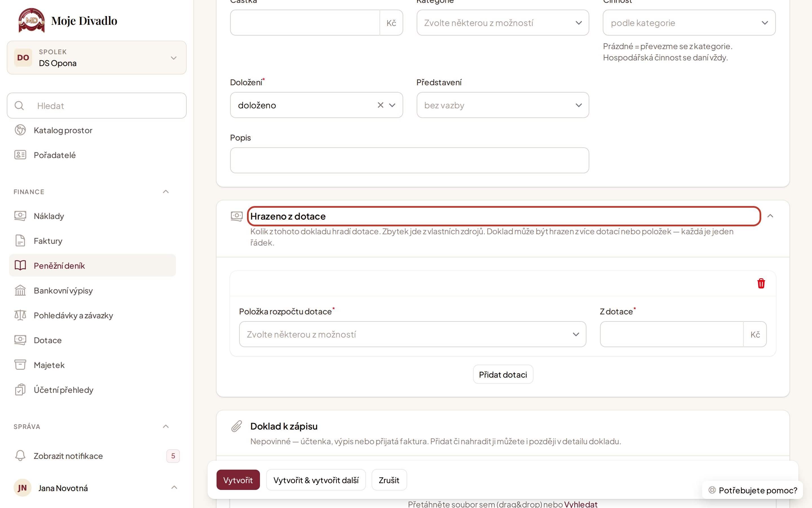Image resolution: width=812 pixels, height=508 pixels.
Task: Click the Náklady banknote icon
Action: click(x=20, y=216)
